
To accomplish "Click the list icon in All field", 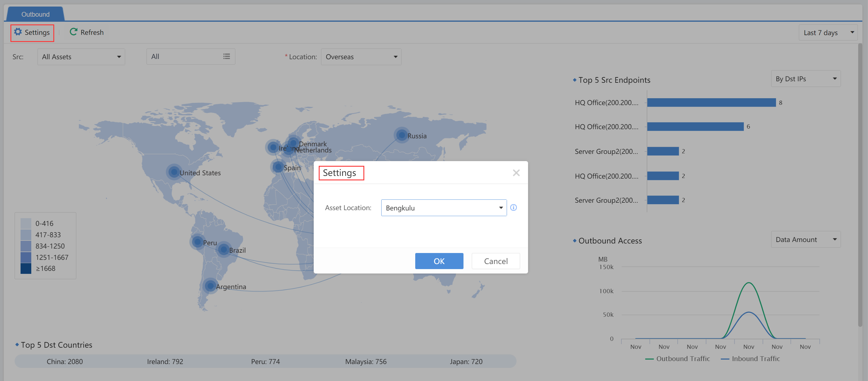I will (226, 57).
